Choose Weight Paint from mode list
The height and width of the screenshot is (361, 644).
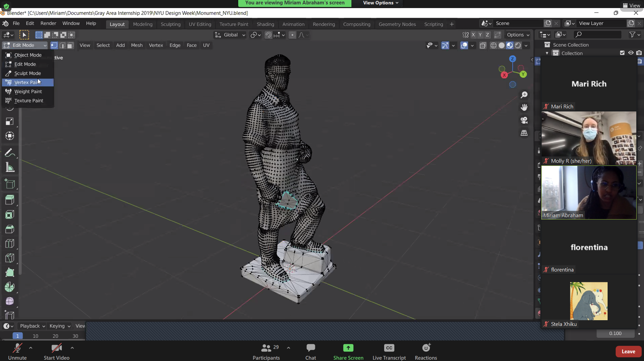[28, 91]
